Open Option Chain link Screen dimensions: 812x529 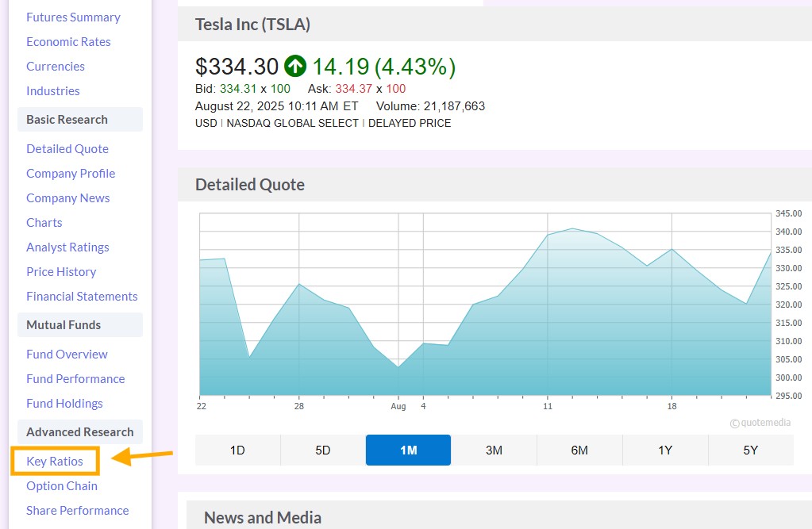click(x=62, y=486)
